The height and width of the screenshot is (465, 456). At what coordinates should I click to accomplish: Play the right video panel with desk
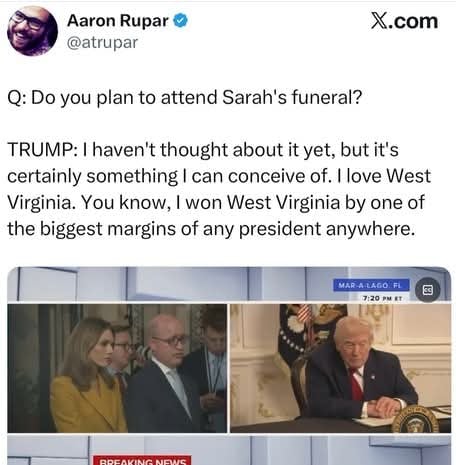pyautogui.click(x=341, y=368)
